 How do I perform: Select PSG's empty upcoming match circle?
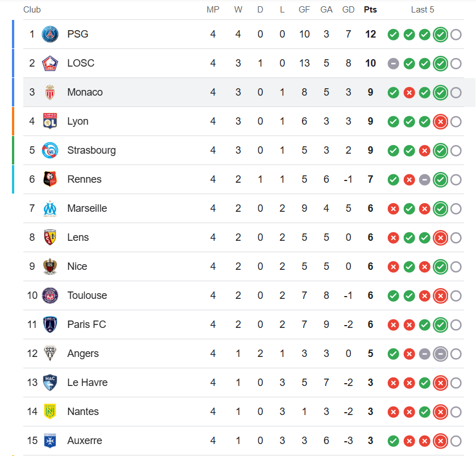click(x=456, y=35)
